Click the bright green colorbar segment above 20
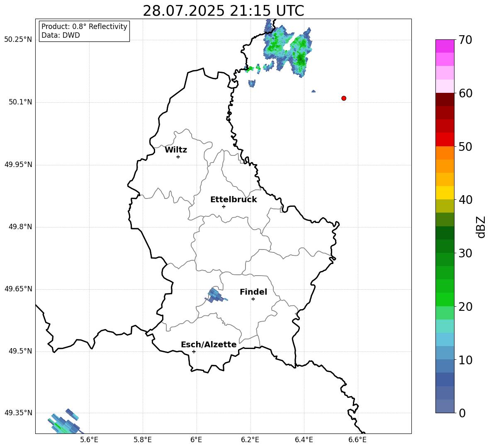 [445, 299]
